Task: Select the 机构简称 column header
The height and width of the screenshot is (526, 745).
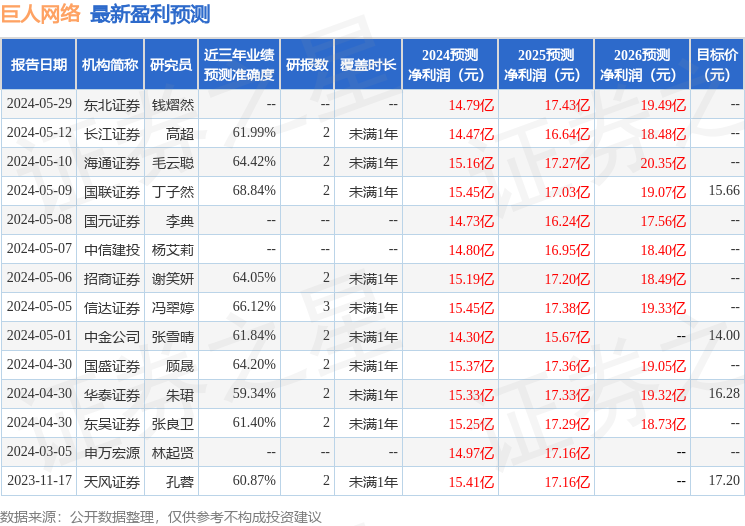Action: 110,65
